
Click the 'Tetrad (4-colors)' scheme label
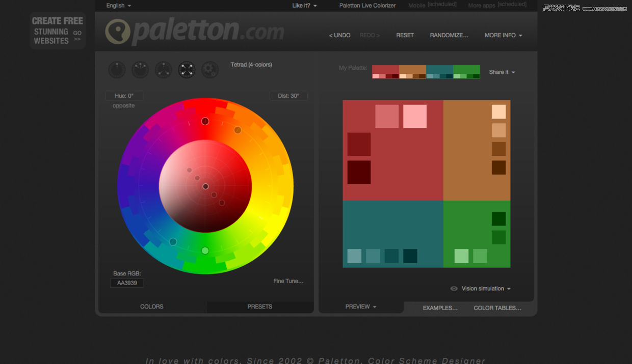coord(251,65)
